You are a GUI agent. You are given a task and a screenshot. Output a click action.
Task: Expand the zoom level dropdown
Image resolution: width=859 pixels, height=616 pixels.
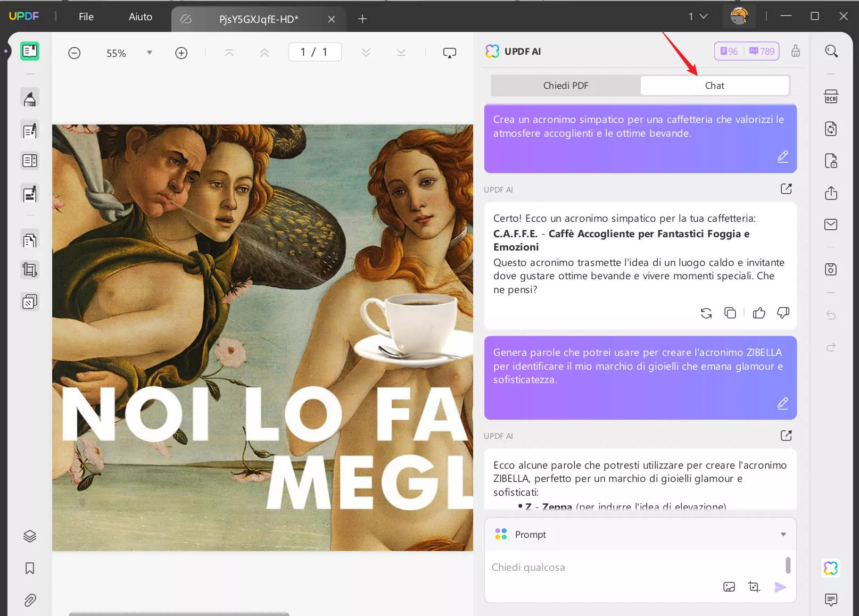pyautogui.click(x=150, y=53)
